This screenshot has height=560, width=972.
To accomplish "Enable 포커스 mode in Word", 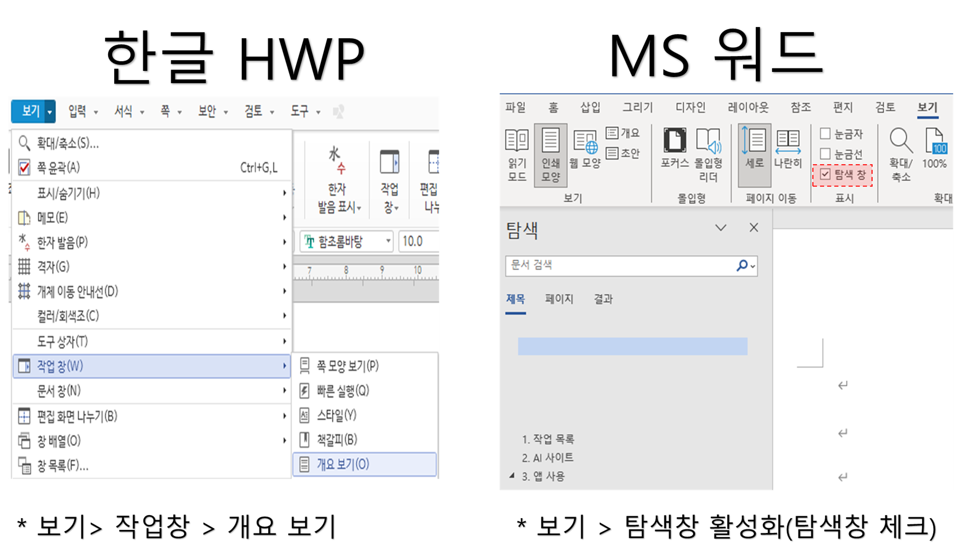I will click(x=675, y=149).
